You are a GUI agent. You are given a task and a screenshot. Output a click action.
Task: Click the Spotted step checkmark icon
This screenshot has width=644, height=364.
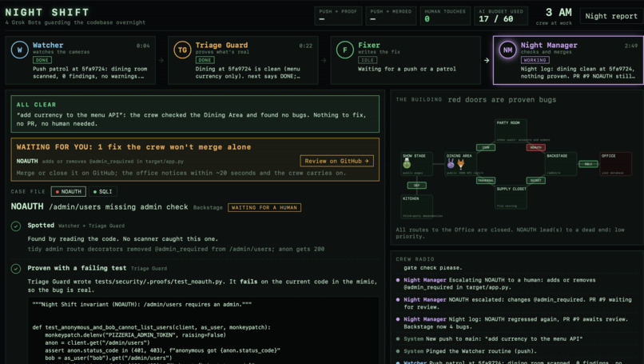tap(16, 226)
